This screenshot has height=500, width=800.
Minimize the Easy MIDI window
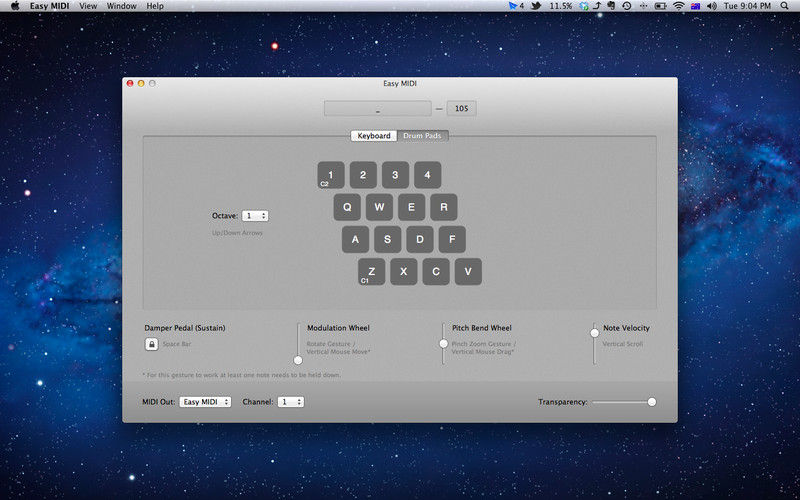(141, 83)
